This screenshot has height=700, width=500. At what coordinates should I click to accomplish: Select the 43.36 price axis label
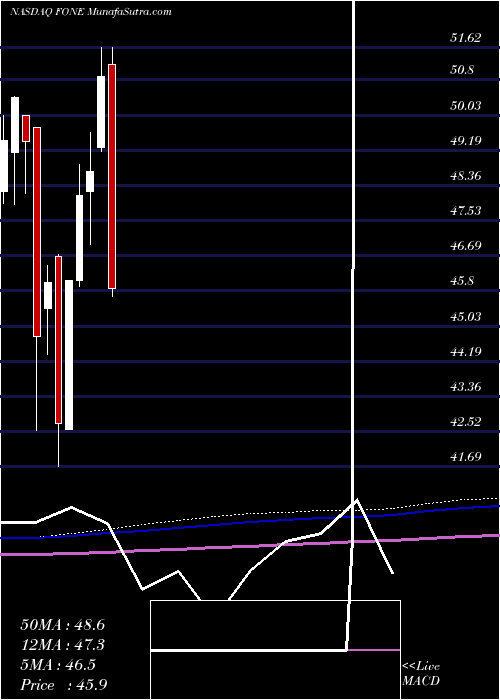click(x=465, y=387)
